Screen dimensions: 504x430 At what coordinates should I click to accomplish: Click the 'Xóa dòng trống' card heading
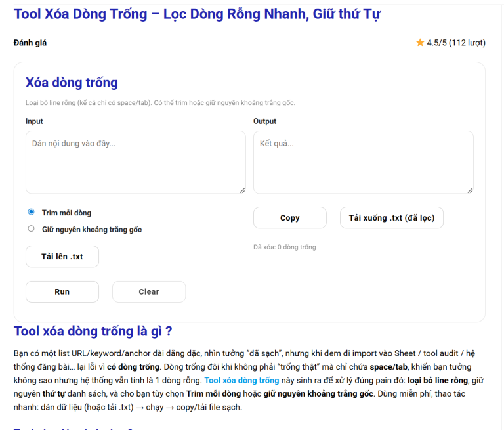[72, 83]
